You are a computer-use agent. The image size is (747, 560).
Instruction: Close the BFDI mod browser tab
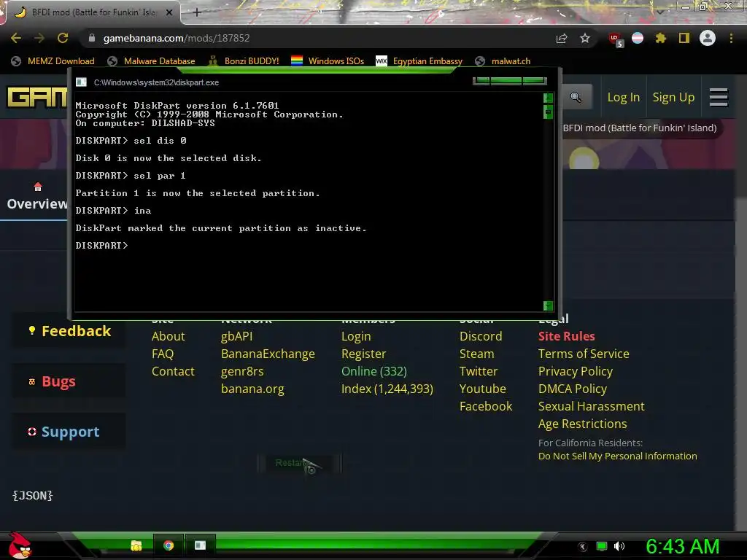169,12
